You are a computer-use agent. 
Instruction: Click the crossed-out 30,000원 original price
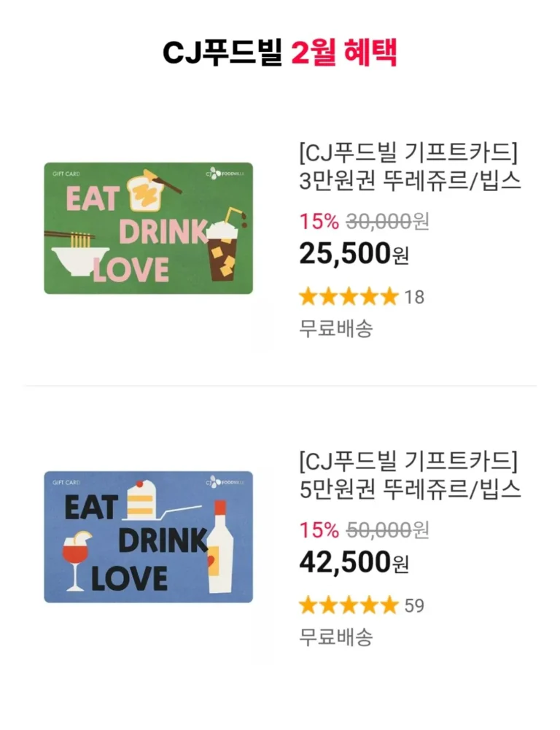point(386,221)
